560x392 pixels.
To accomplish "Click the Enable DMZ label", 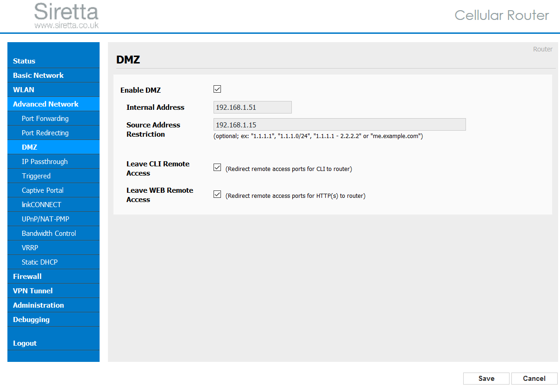I will (140, 90).
